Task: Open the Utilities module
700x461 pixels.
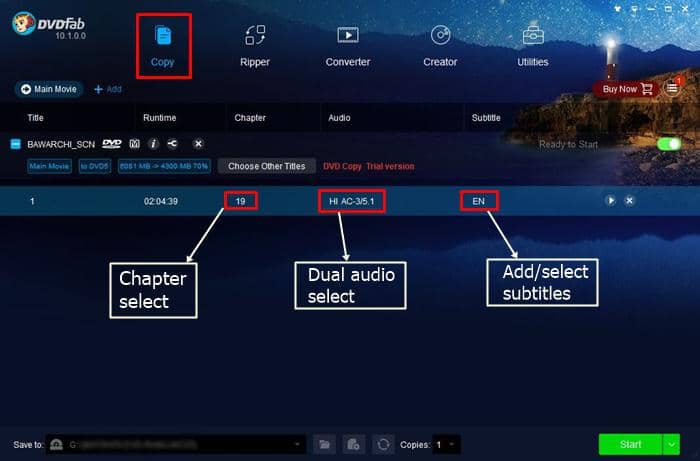Action: [x=533, y=47]
